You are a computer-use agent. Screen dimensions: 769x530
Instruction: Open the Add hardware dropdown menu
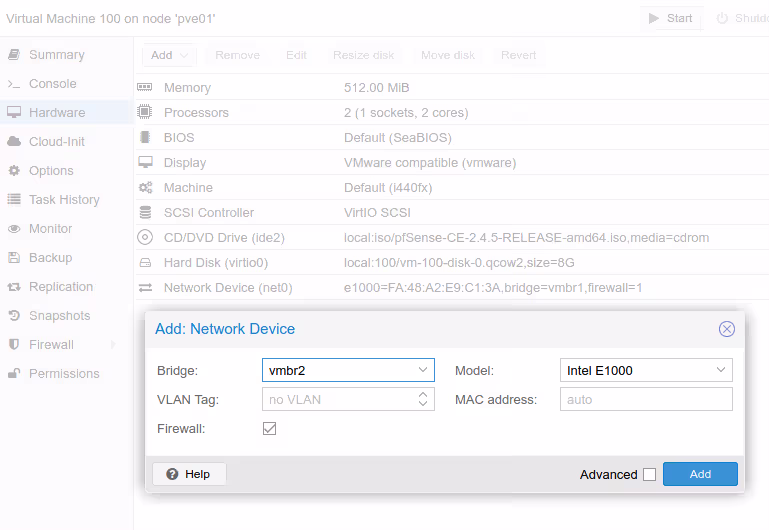(168, 55)
